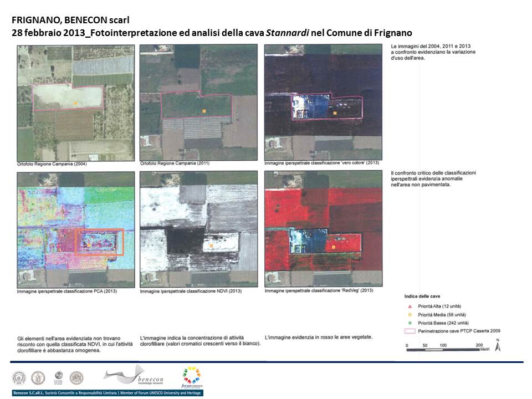Click caption 'Ortofoto Regione Campania (2004)'
Image resolution: width=532 pixels, height=399 pixels.
(52, 164)
